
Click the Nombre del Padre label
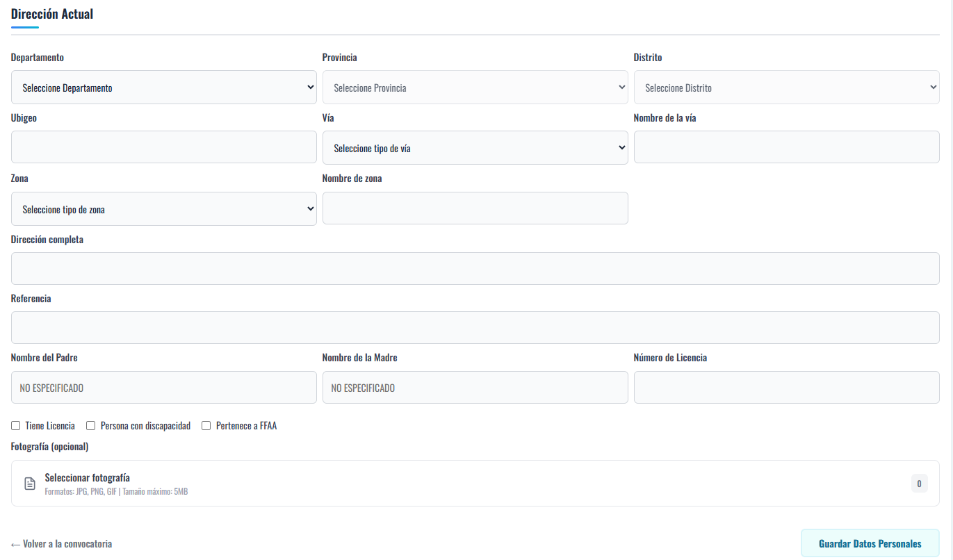click(44, 358)
